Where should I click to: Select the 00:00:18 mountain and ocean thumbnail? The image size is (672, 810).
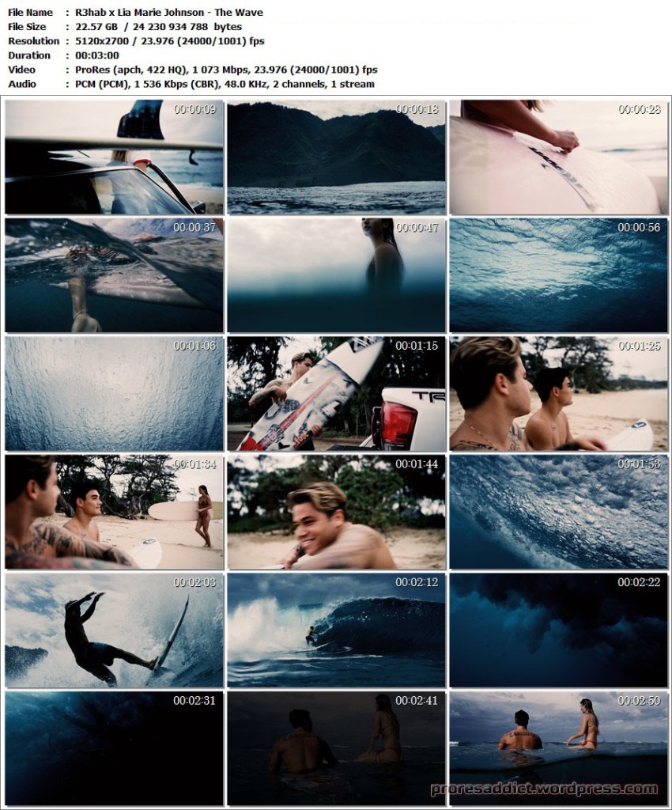pos(336,157)
